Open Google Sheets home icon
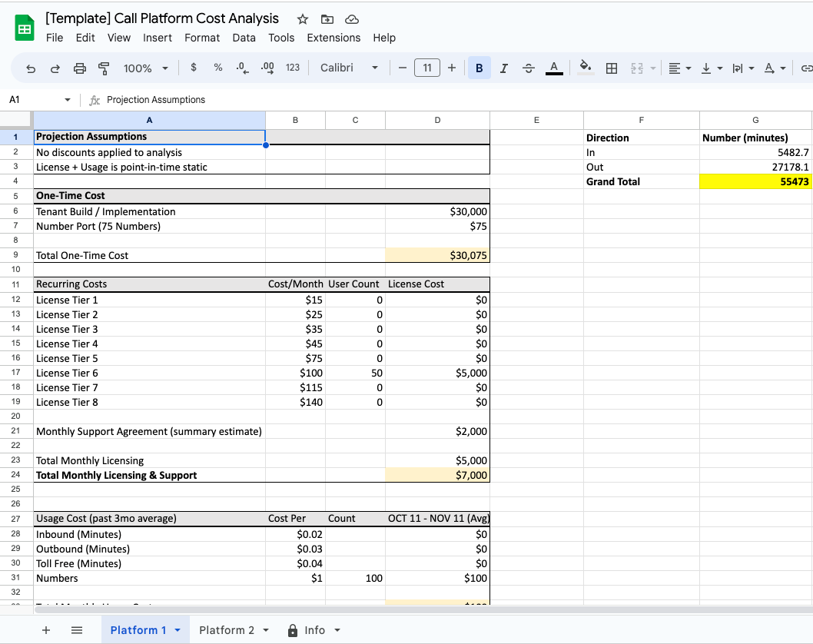813x644 pixels. coord(25,28)
